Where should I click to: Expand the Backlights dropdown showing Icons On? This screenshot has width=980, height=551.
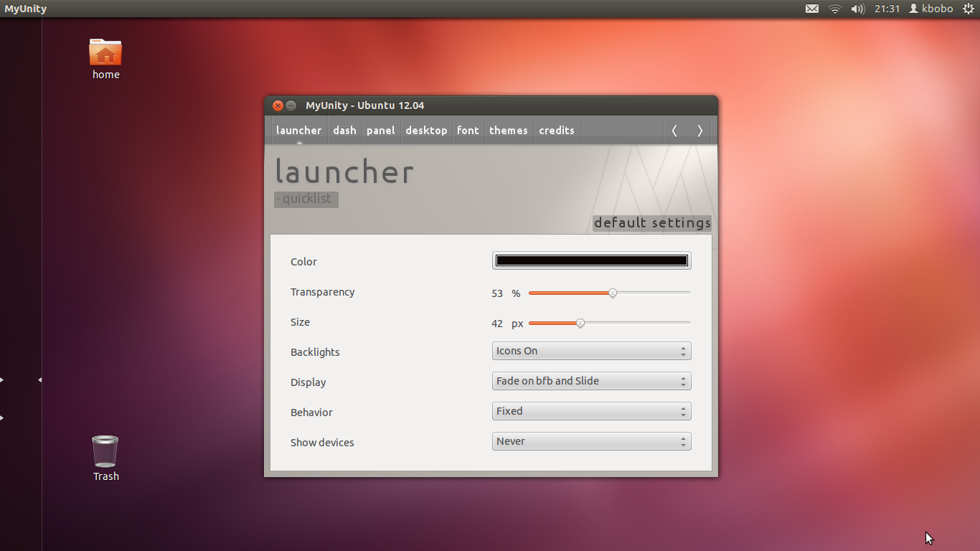pyautogui.click(x=592, y=352)
